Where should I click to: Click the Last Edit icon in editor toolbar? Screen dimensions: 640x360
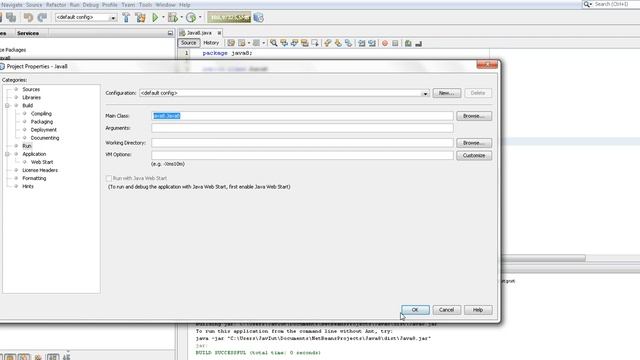(x=231, y=43)
